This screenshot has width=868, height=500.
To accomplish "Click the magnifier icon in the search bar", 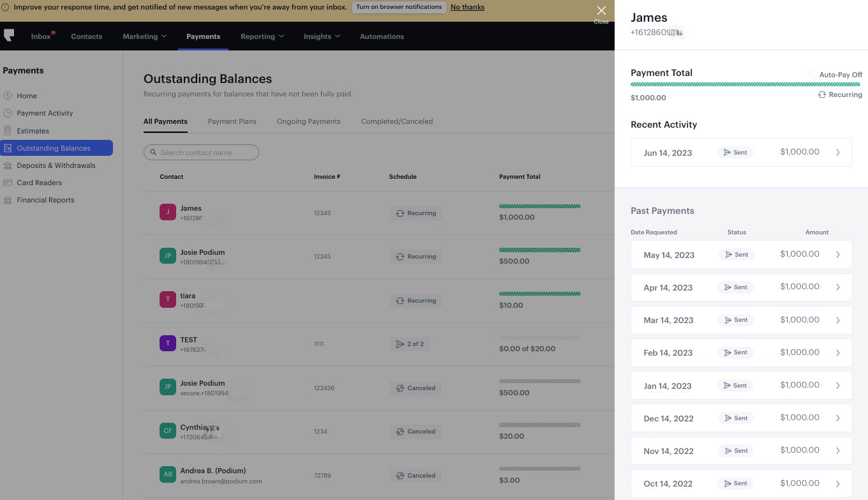I will click(x=153, y=152).
